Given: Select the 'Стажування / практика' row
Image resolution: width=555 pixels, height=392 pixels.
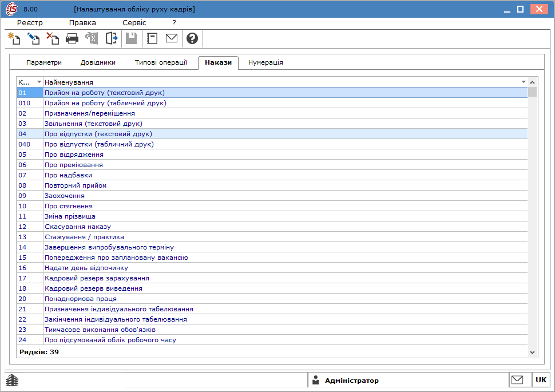Looking at the screenshot, I should (272, 236).
